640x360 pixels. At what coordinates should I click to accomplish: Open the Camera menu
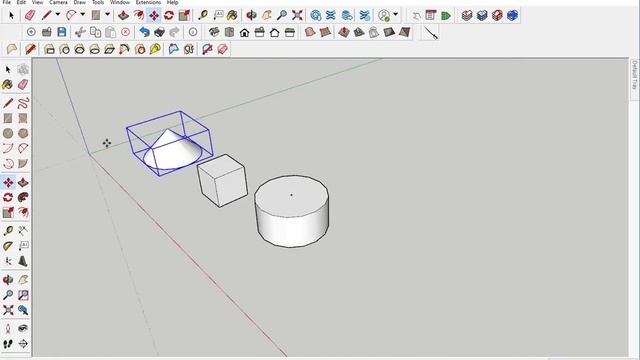58,2
